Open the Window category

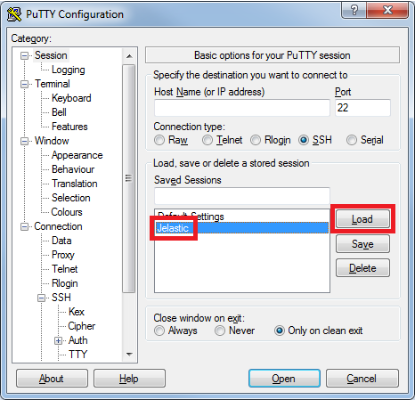click(52, 141)
